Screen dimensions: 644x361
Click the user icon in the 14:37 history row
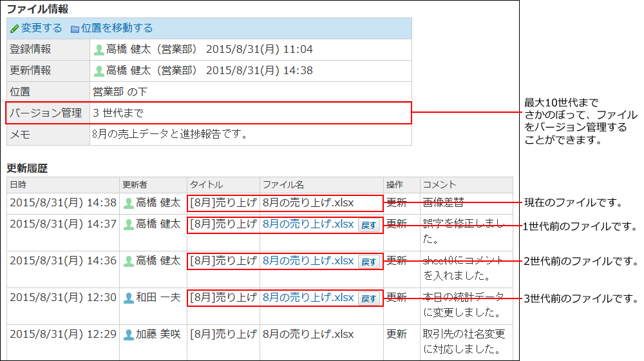pyautogui.click(x=129, y=224)
